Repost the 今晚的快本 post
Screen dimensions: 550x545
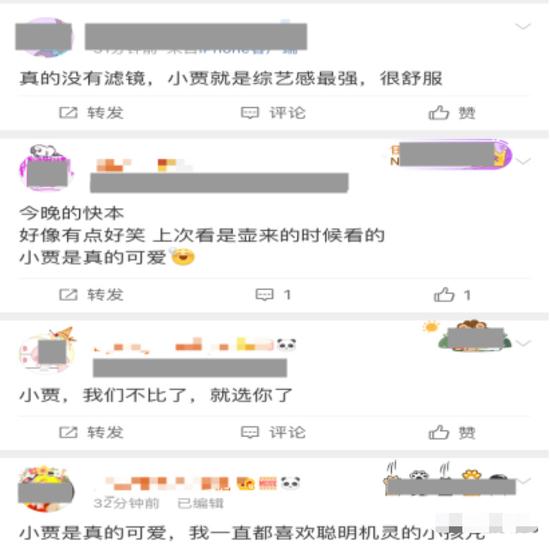pyautogui.click(x=91, y=295)
